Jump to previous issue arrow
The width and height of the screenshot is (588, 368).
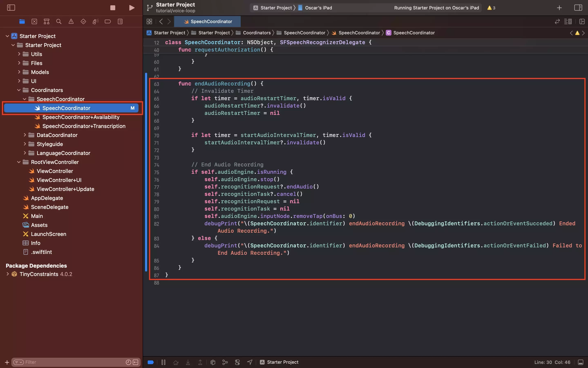571,33
